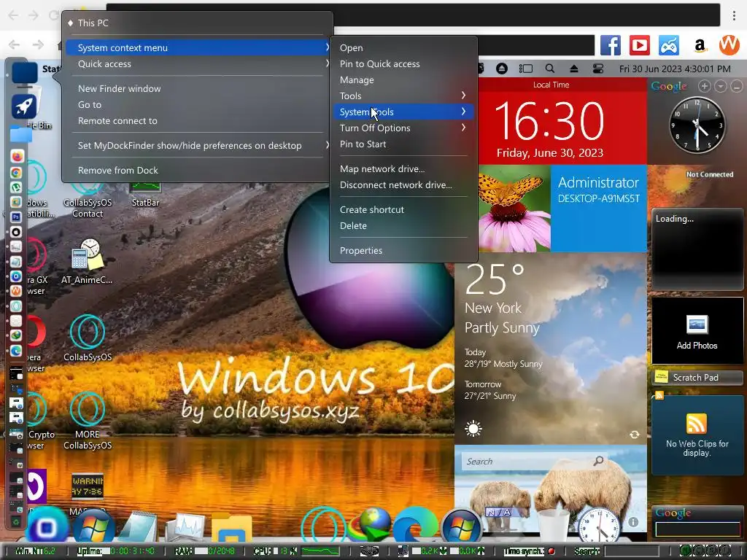Open the Scratch Pad gadget
Screen dimensions: 747x560
tap(697, 378)
